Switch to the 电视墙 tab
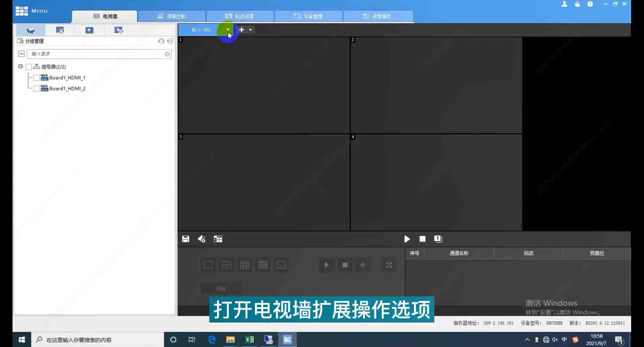Viewport: 644px width, 347px height. pos(105,16)
